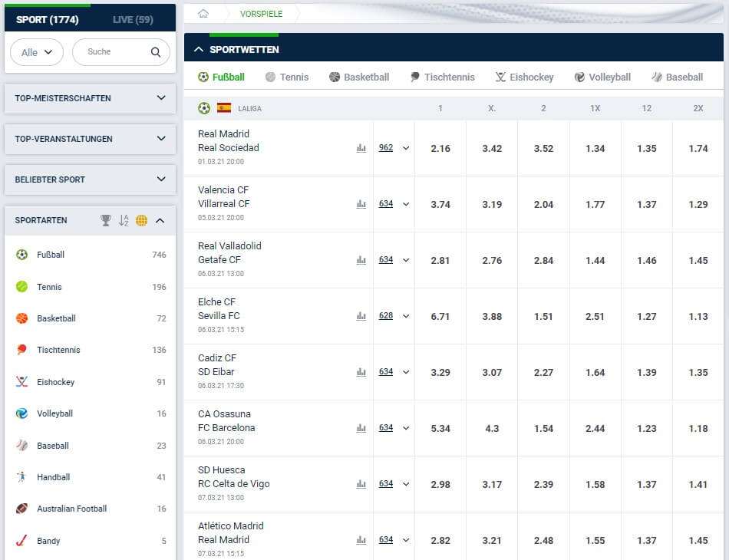Open the 628 markets link for Elche CF
The image size is (729, 560).
(386, 315)
